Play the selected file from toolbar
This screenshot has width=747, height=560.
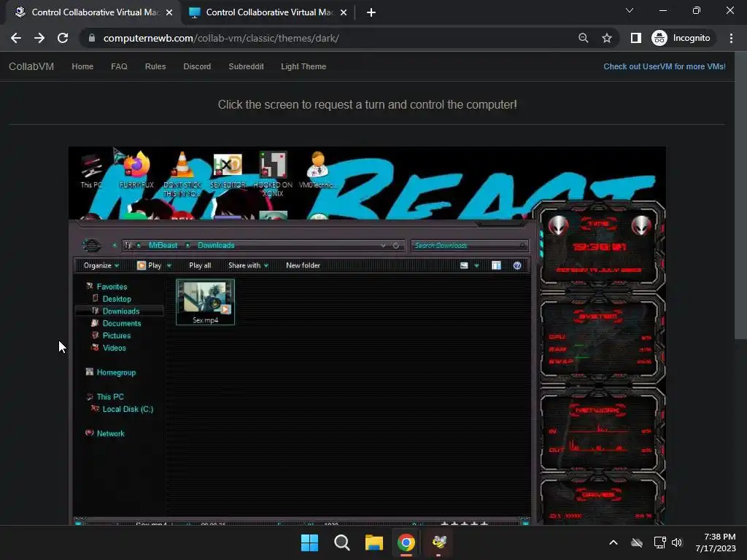pyautogui.click(x=149, y=265)
